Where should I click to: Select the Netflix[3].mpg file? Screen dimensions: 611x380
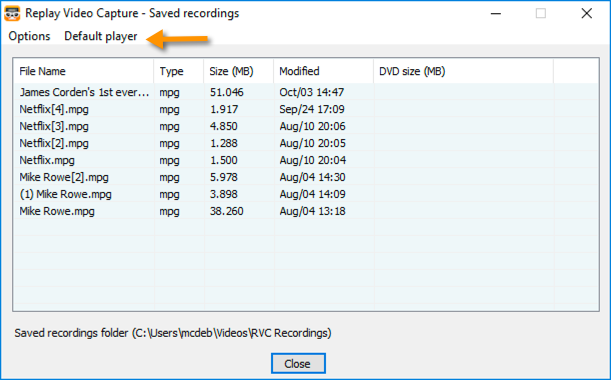pyautogui.click(x=54, y=126)
